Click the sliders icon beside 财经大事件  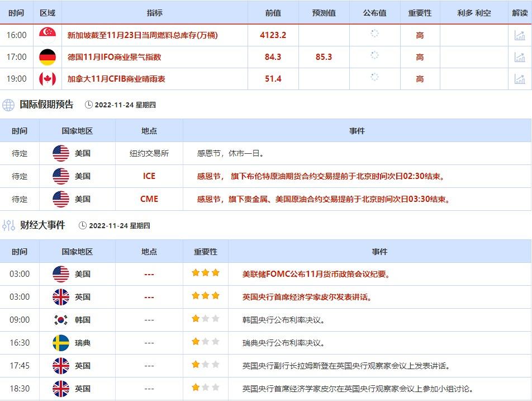8,225
